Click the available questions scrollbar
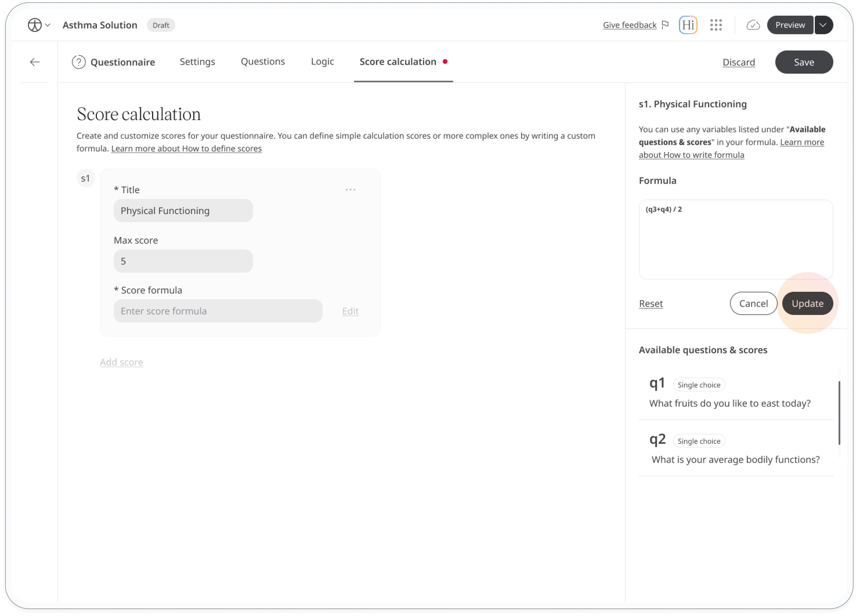Image resolution: width=858 pixels, height=616 pixels. point(839,413)
